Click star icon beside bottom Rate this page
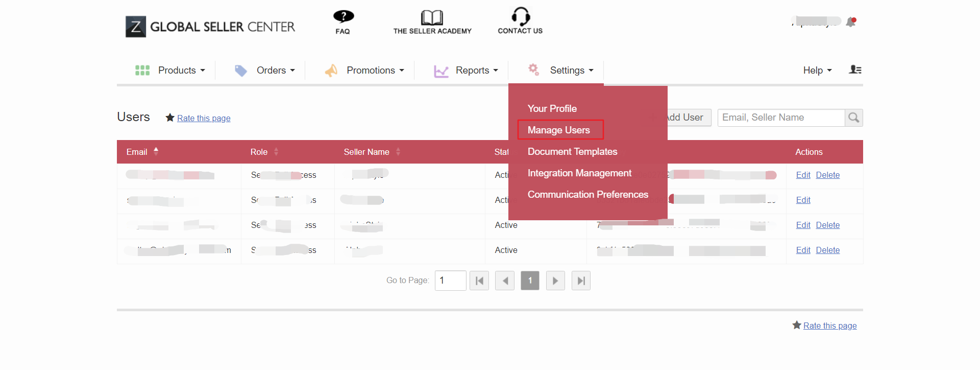Viewport: 980px width, 370px height. pos(797,325)
